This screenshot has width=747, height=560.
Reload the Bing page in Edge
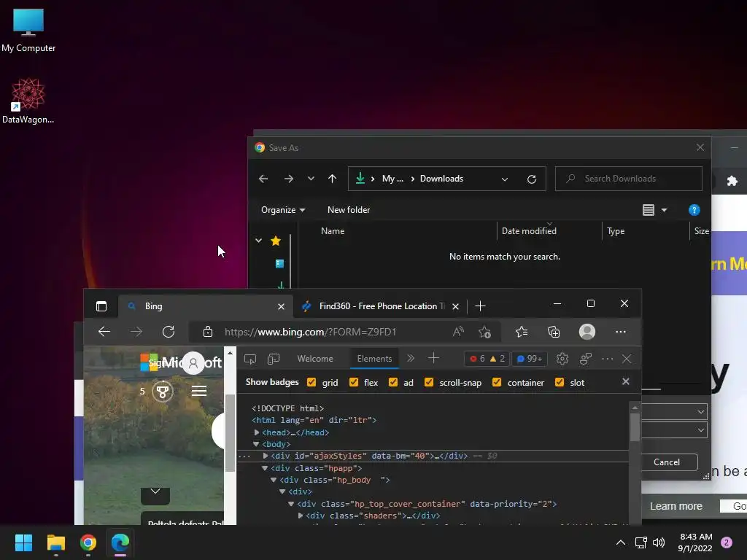pos(169,332)
